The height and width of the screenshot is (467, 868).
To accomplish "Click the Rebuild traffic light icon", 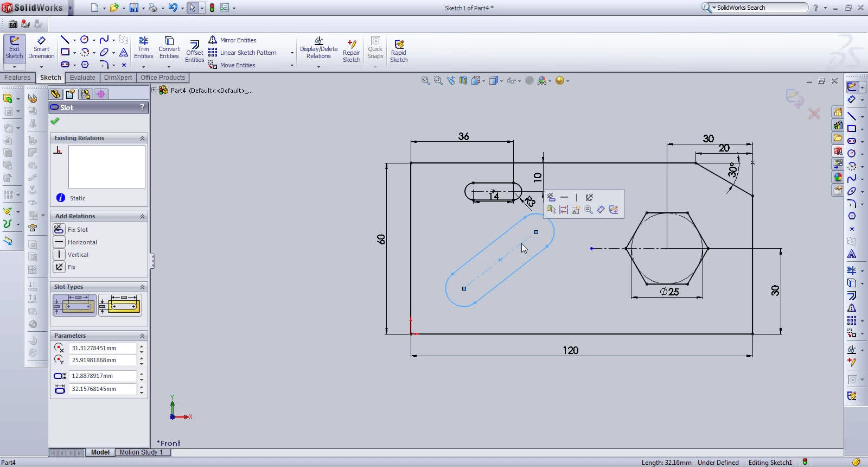I will coord(212,8).
